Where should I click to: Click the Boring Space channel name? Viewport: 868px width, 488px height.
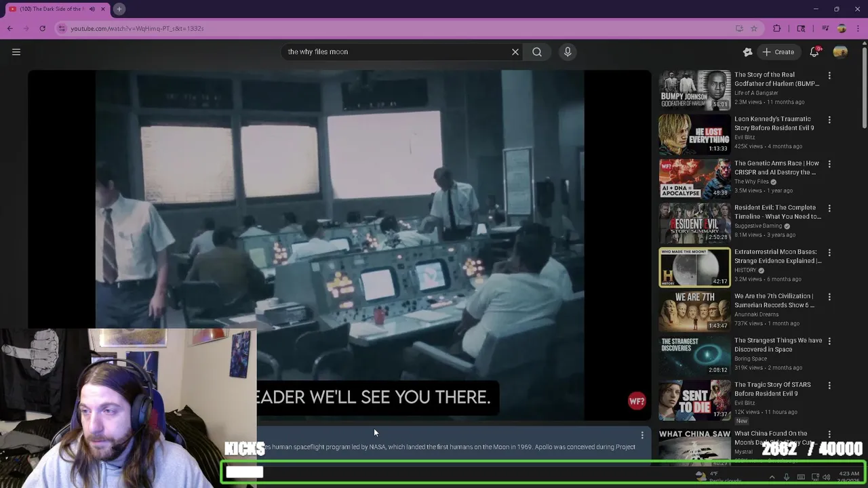(x=751, y=359)
